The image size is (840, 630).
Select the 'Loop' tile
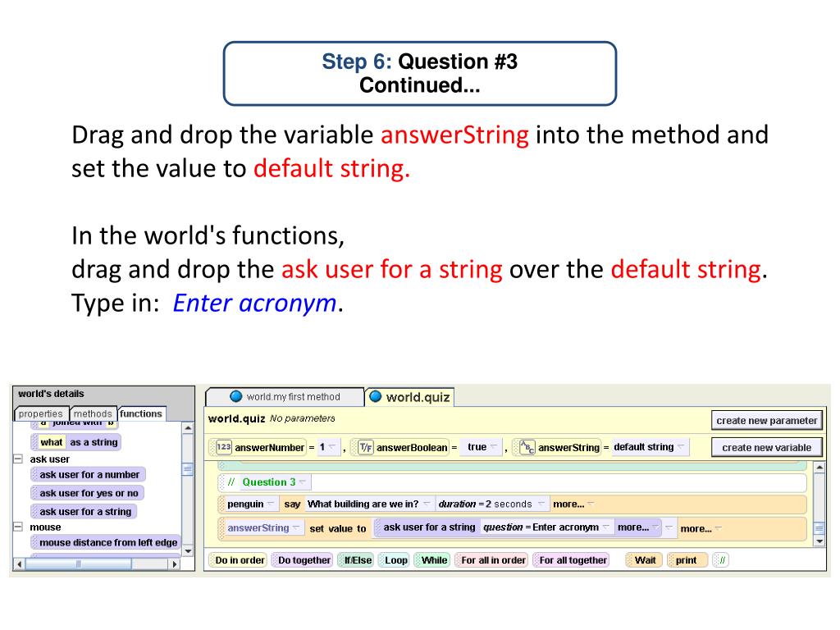pos(394,559)
